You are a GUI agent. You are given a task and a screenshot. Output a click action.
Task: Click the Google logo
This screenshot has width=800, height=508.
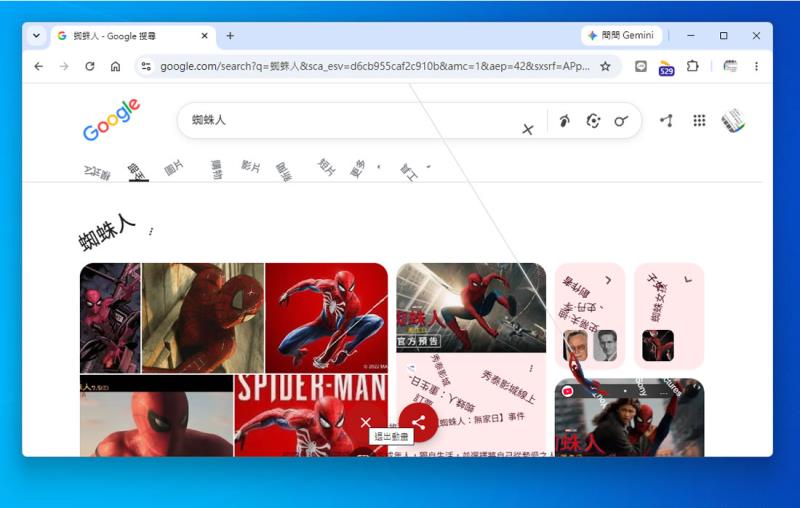[x=111, y=120]
